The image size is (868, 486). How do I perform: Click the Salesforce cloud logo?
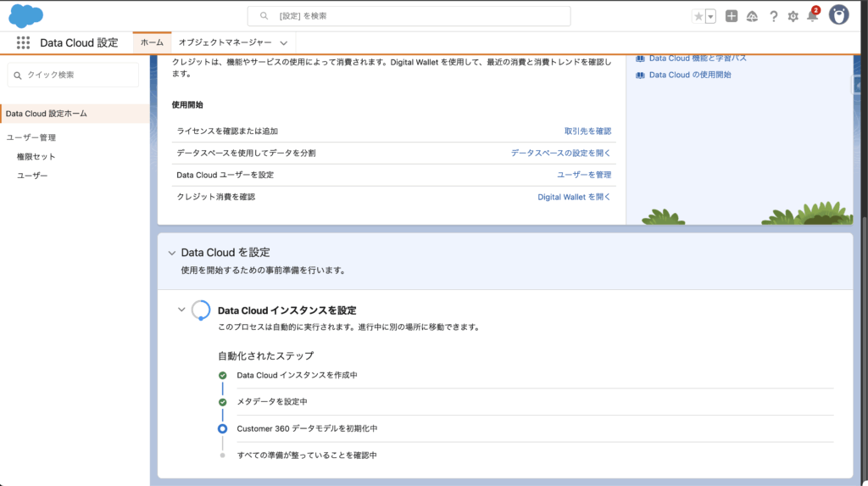pyautogui.click(x=25, y=15)
